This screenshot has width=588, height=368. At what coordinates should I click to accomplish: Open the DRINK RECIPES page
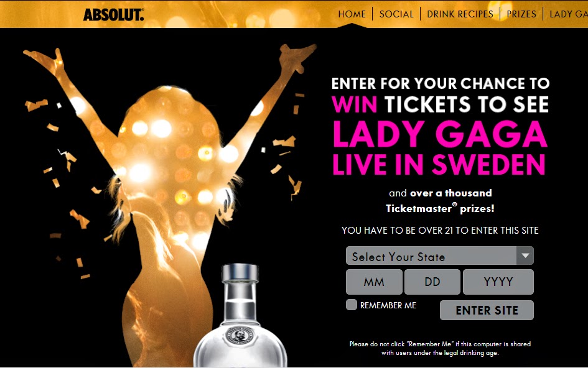pyautogui.click(x=460, y=14)
